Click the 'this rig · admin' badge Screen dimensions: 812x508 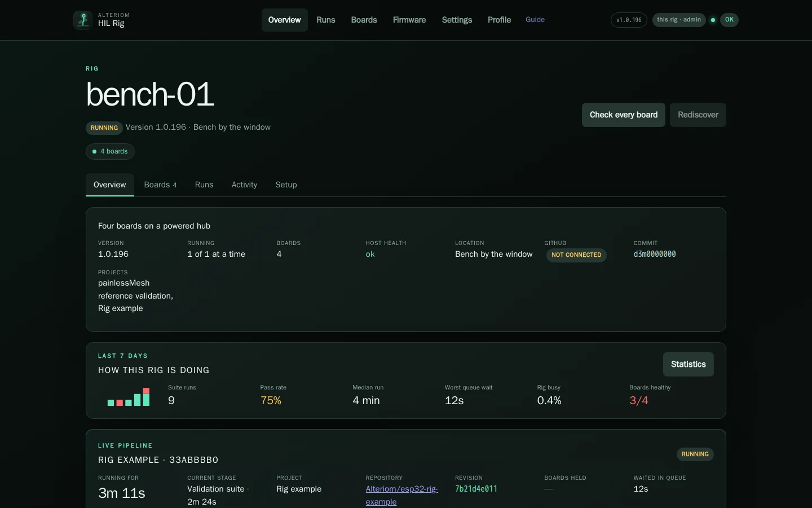(x=679, y=20)
